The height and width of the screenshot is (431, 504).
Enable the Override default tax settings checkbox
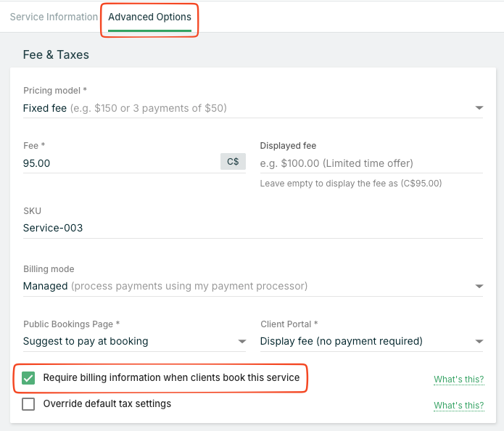(28, 404)
